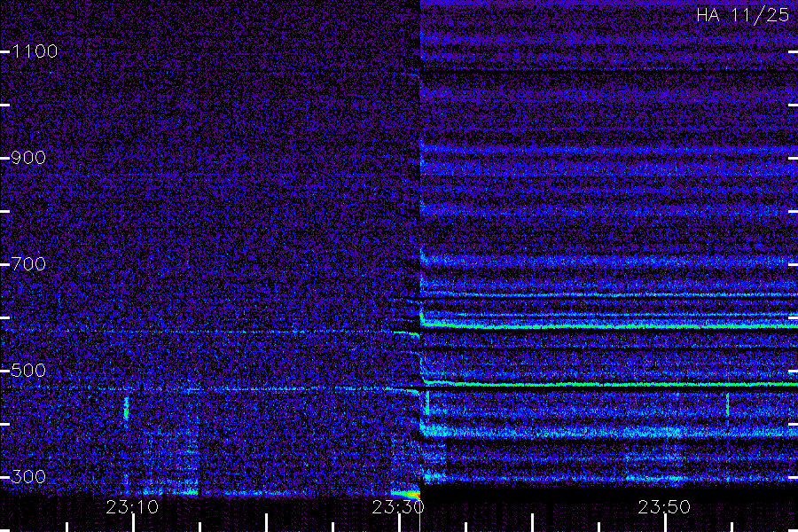
Task: Click the 23:50 time axis label
Action: coord(664,507)
